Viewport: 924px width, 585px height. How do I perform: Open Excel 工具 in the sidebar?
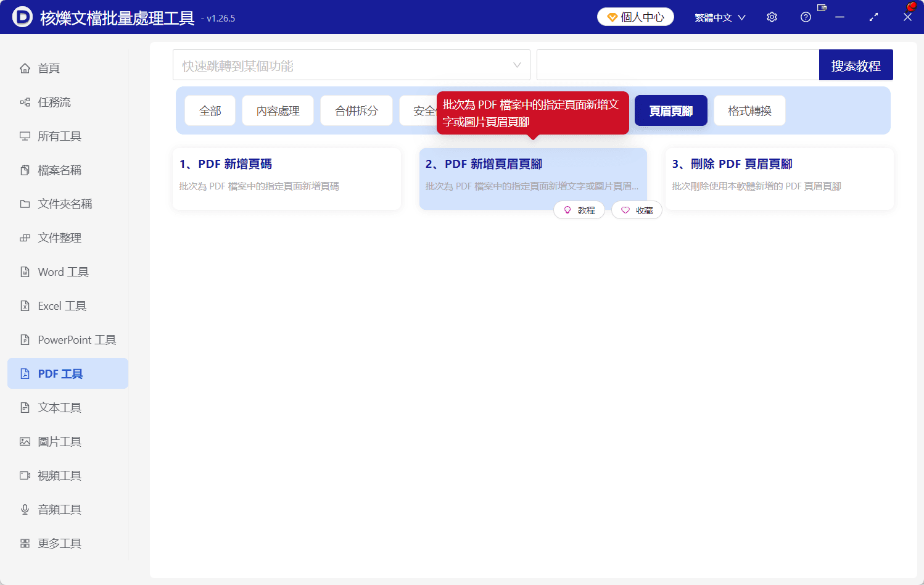pyautogui.click(x=68, y=306)
